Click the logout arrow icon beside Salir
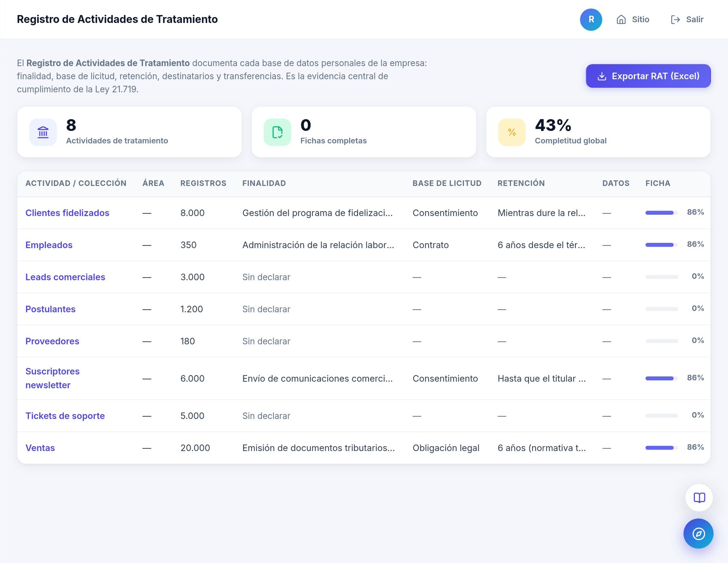 675,20
